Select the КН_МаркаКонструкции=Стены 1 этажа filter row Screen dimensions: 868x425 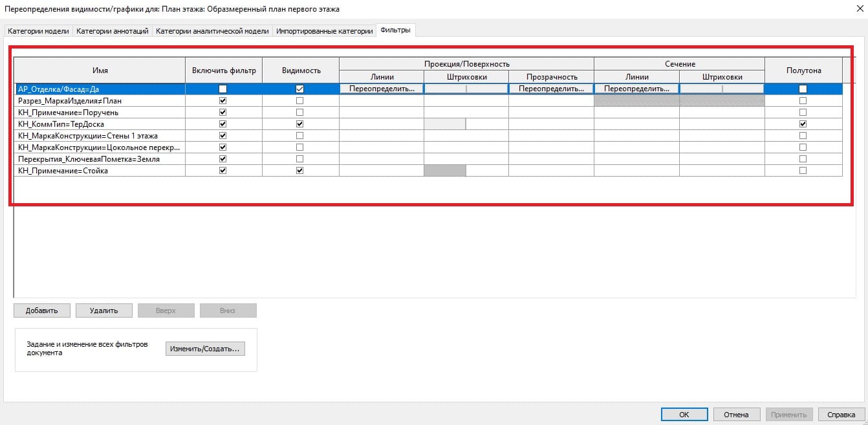click(x=88, y=136)
